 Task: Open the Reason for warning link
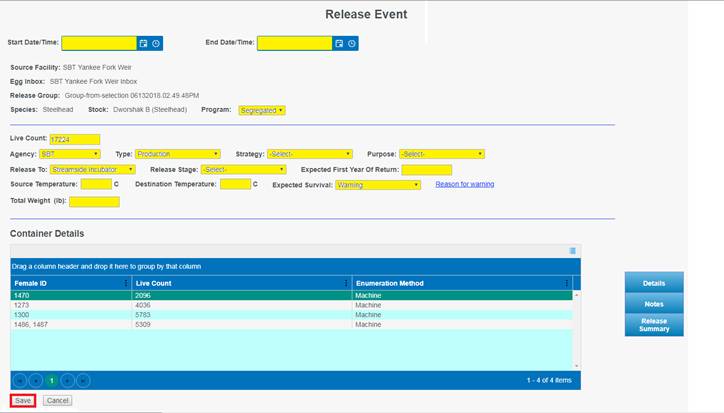click(464, 185)
